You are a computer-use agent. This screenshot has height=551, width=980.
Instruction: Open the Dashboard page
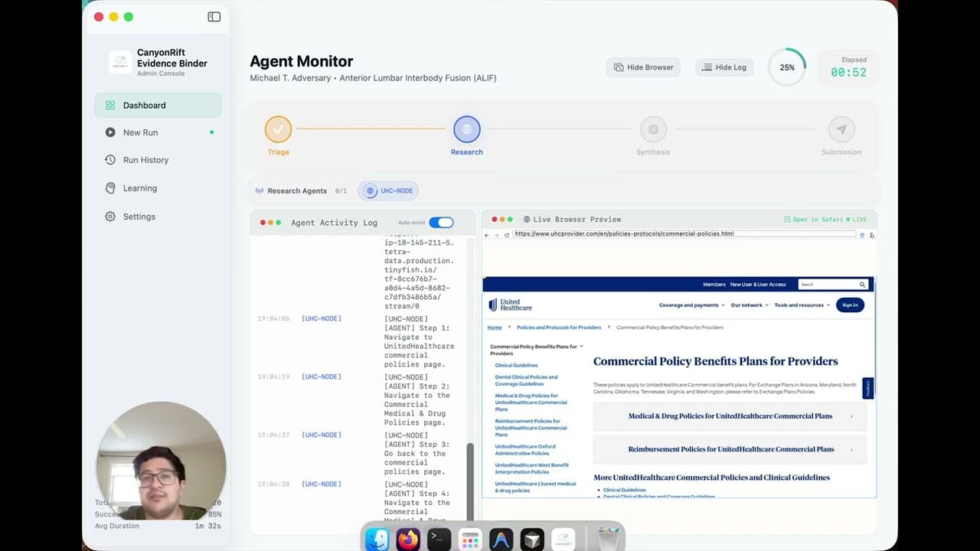click(158, 106)
